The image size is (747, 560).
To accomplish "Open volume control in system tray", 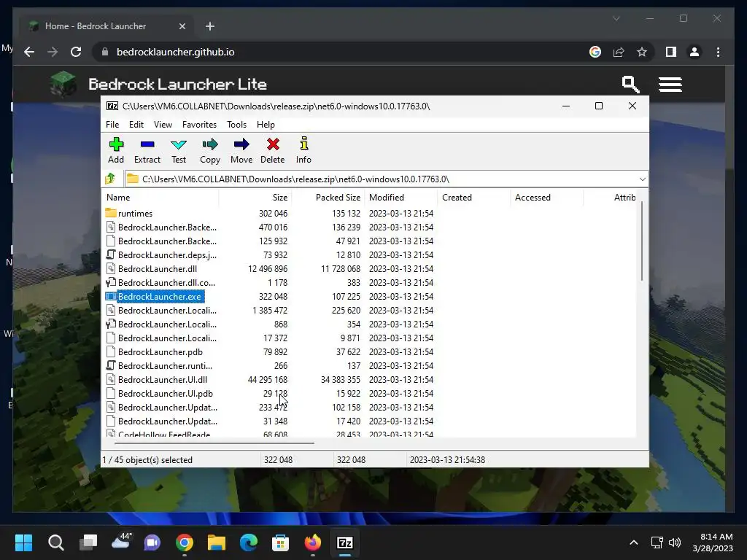I will (675, 542).
